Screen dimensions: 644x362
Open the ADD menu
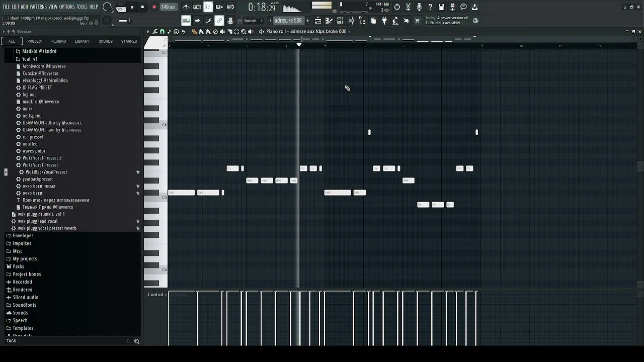click(24, 7)
